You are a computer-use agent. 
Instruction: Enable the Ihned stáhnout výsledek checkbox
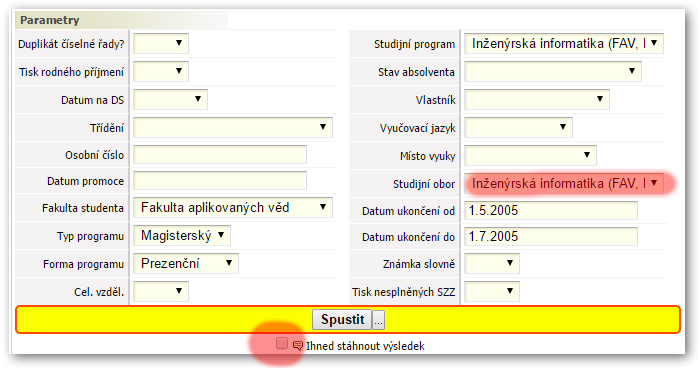[x=282, y=343]
